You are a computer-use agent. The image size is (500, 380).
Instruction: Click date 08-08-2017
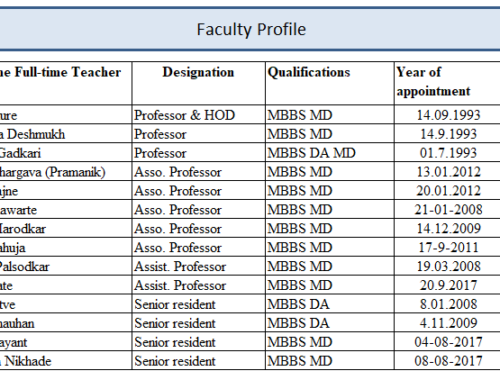[x=449, y=361]
